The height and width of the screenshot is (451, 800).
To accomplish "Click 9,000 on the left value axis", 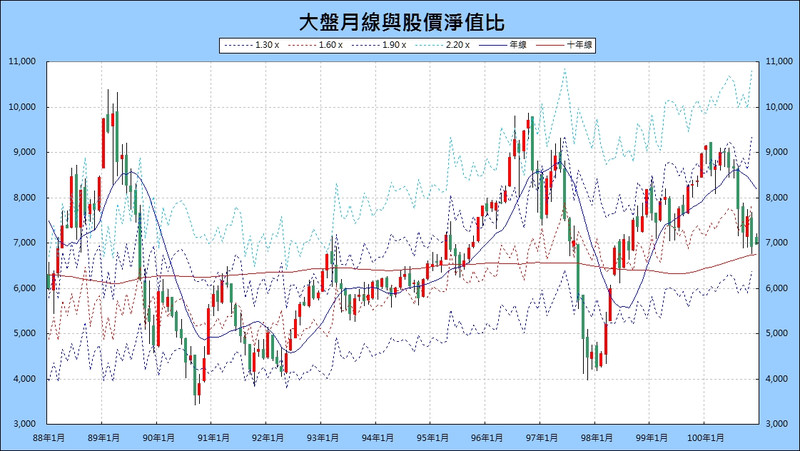I will (x=24, y=152).
